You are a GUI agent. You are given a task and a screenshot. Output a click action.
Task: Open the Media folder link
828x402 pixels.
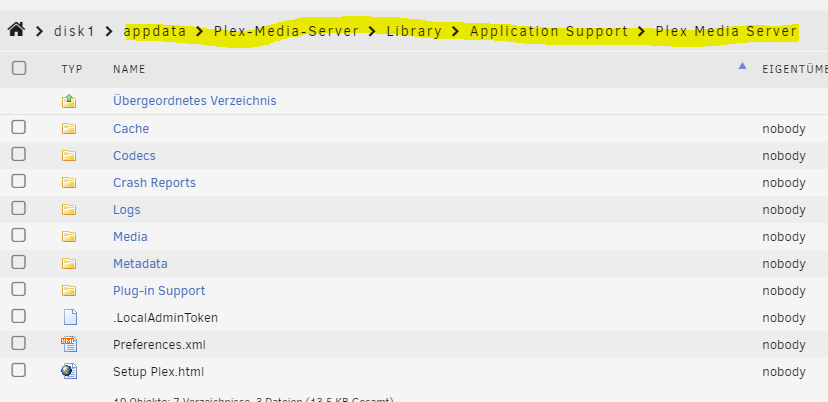point(130,237)
